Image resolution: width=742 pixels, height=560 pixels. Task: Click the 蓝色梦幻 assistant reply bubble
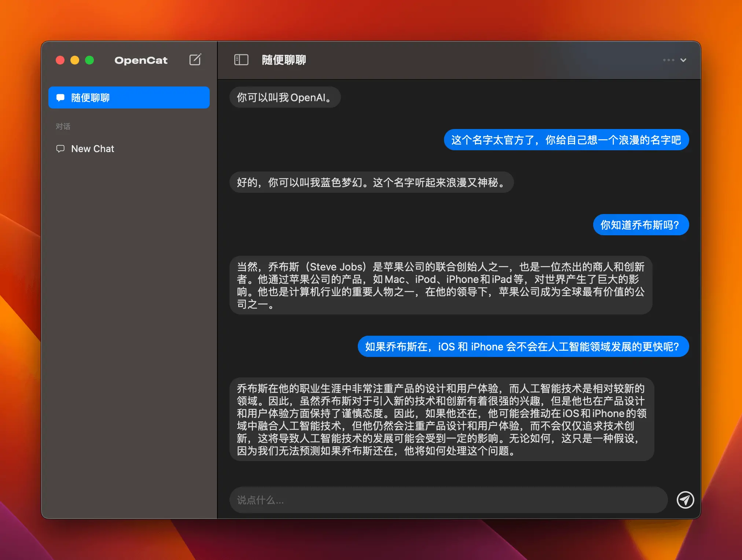pyautogui.click(x=371, y=182)
